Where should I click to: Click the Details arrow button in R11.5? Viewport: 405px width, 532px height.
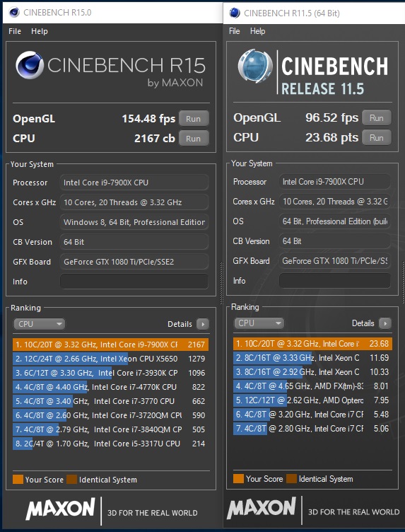coord(385,323)
